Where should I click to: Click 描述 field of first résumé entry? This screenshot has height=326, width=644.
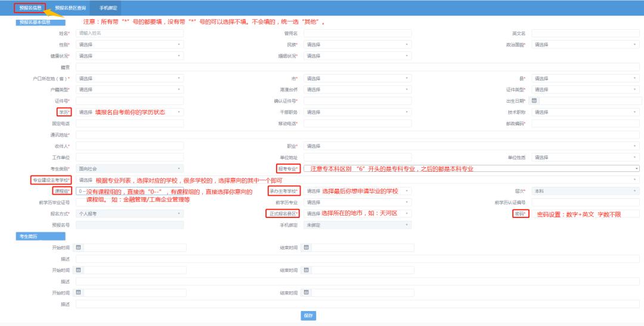[x=357, y=259]
